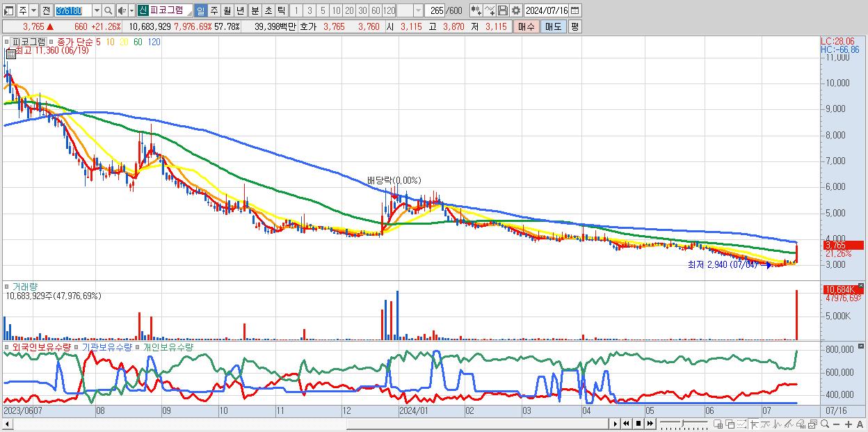This screenshot has width=868, height=432.
Task: Open the chart settings gear icon
Action: 515,10
